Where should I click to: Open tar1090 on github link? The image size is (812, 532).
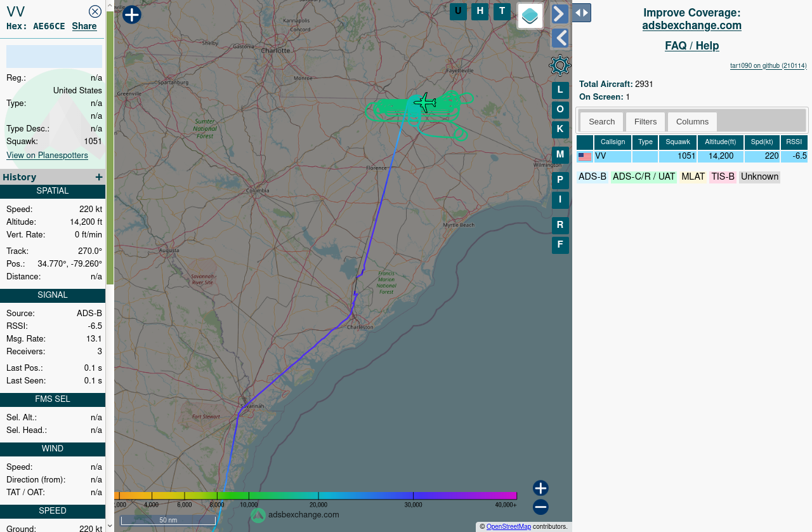pyautogui.click(x=768, y=65)
